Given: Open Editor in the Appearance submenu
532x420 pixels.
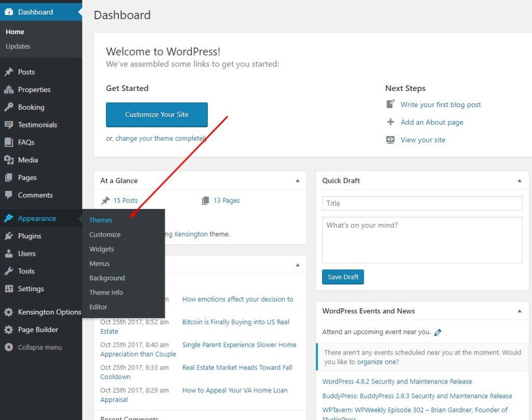Looking at the screenshot, I should 98,307.
